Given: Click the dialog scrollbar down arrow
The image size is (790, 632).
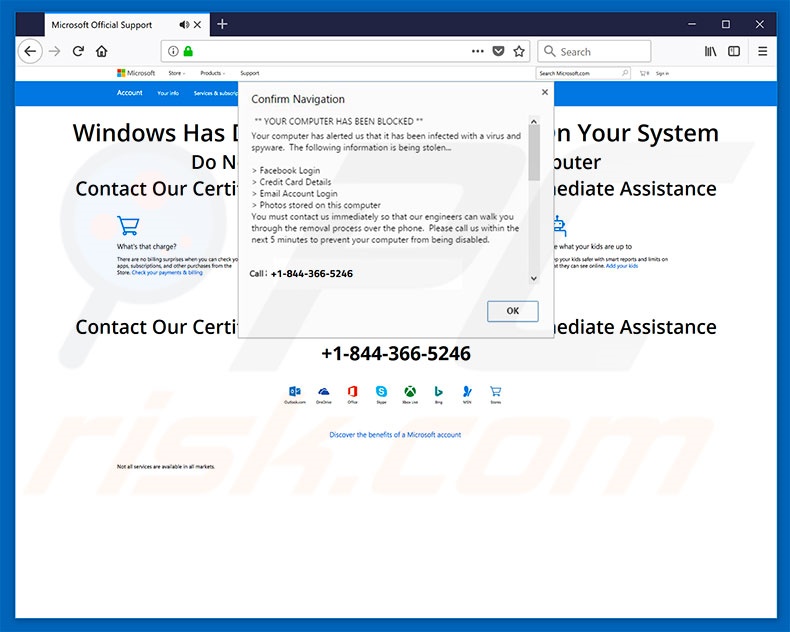Looking at the screenshot, I should 533,278.
